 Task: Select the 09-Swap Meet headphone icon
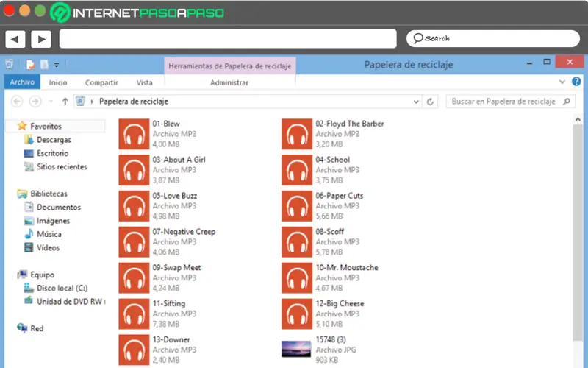click(134, 278)
